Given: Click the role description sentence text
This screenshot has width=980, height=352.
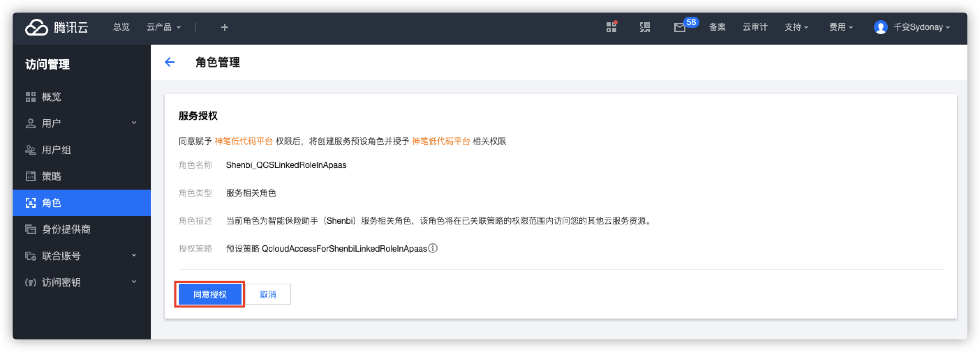Looking at the screenshot, I should coord(439,221).
